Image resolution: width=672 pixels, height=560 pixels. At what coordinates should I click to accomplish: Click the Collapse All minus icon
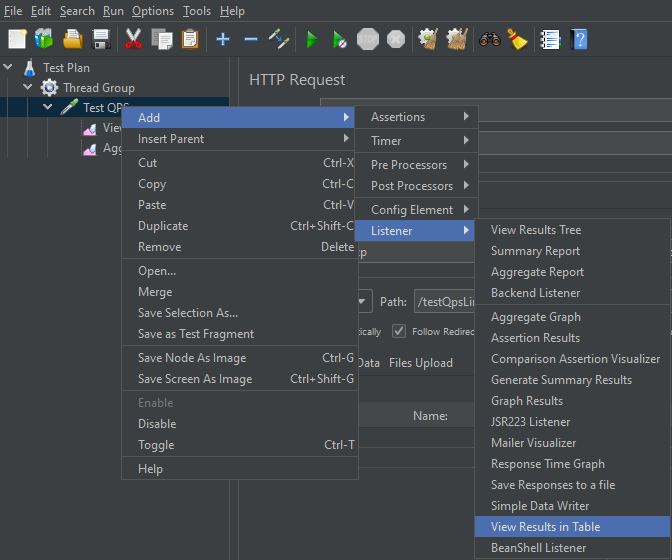click(x=251, y=39)
